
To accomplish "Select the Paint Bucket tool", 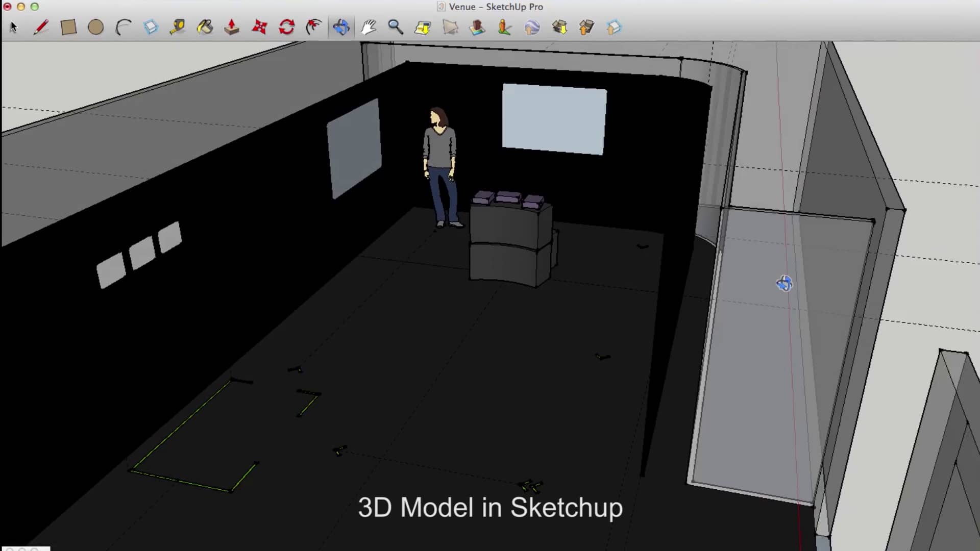I will pyautogui.click(x=205, y=27).
